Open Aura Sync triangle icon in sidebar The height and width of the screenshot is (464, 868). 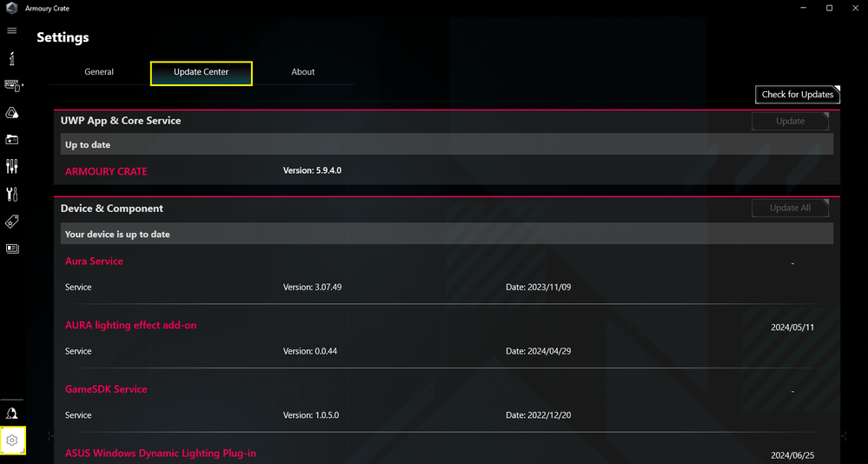tap(11, 113)
